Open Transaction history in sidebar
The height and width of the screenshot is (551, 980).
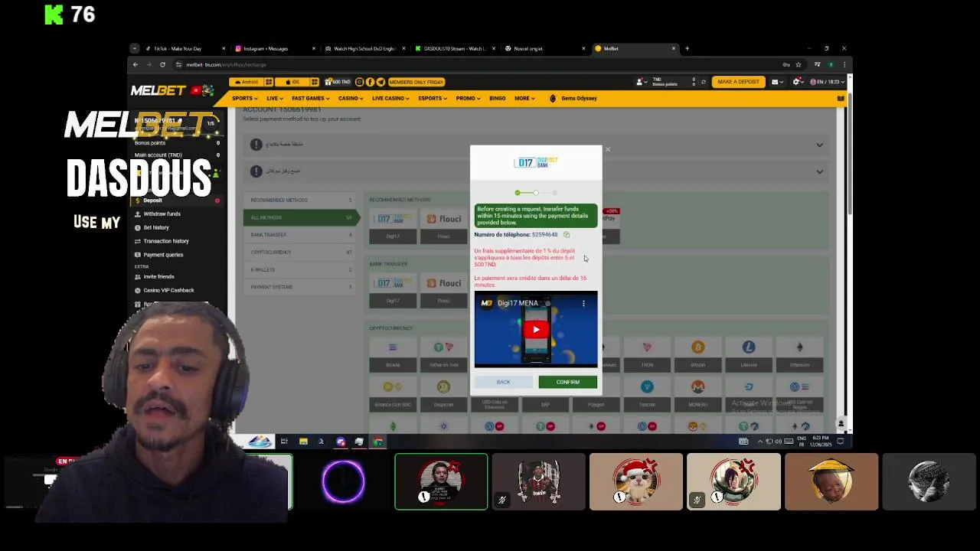165,241
